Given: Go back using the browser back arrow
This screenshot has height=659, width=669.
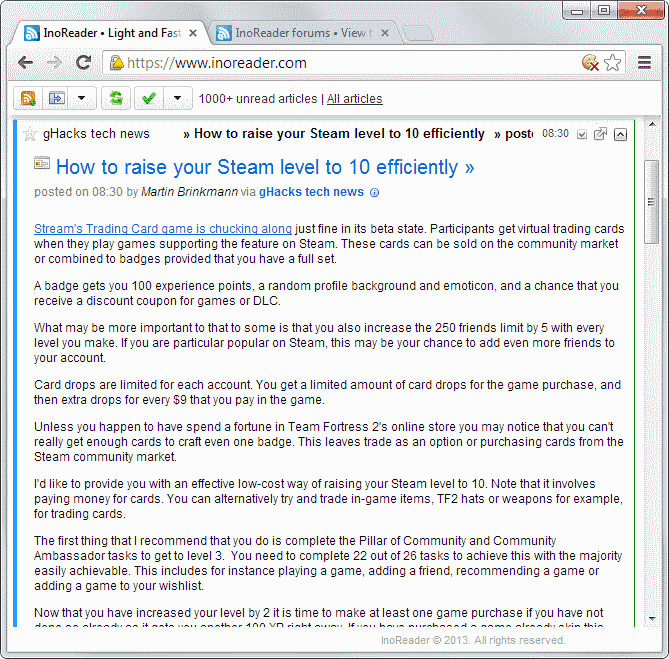Looking at the screenshot, I should click(x=26, y=63).
